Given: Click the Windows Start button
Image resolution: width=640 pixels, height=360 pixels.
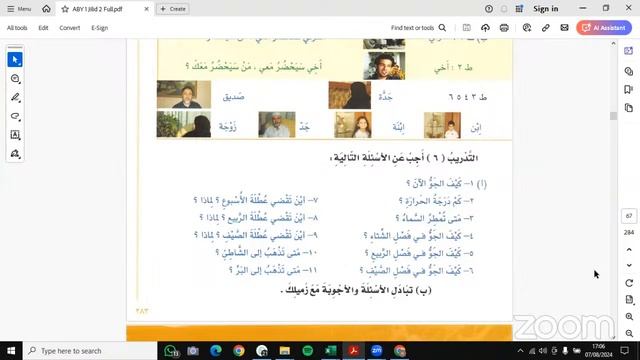Looking at the screenshot, I should pos(11,351).
